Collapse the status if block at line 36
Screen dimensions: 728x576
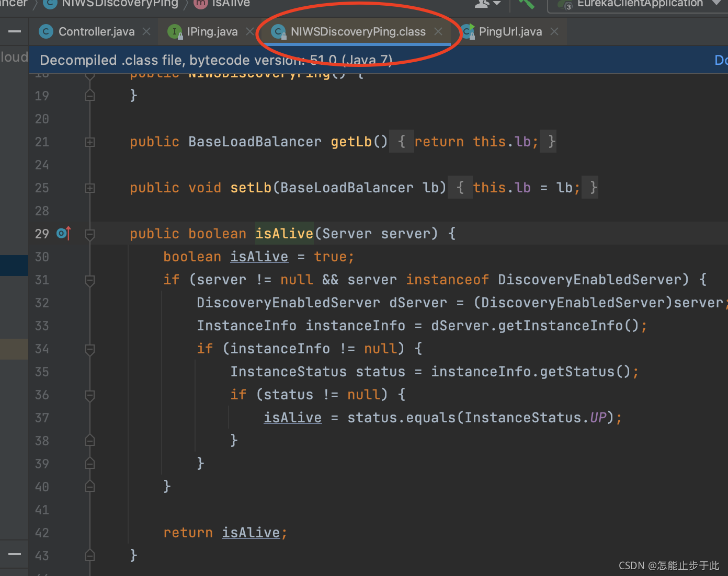(90, 395)
